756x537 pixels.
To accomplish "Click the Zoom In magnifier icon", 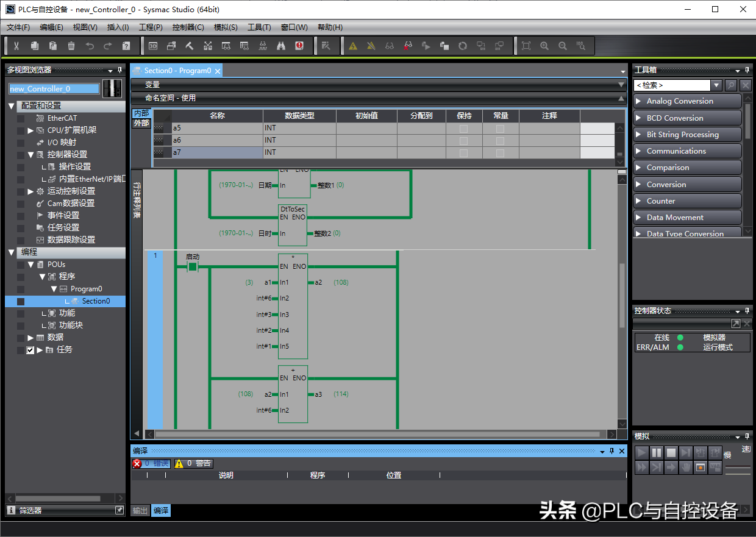I will coord(544,46).
